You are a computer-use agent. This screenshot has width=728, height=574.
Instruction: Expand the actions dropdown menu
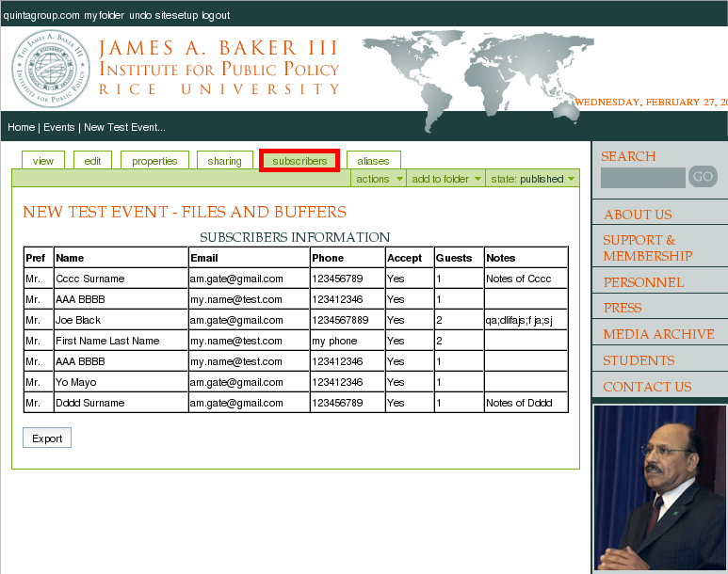tap(379, 179)
